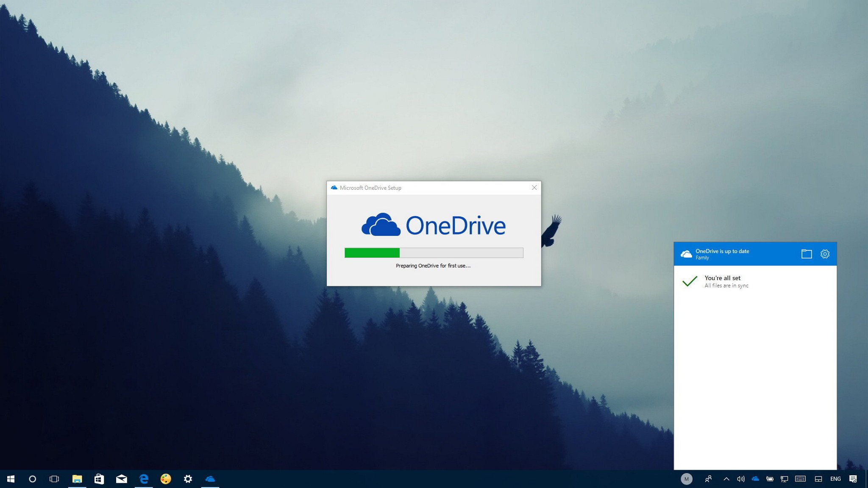
Task: Click 'OneDrive is up to date' header text
Action: point(722,251)
